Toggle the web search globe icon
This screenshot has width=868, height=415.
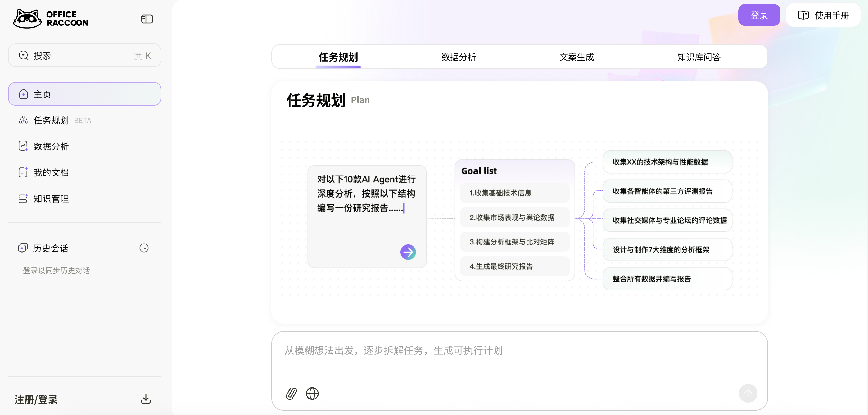pos(312,394)
